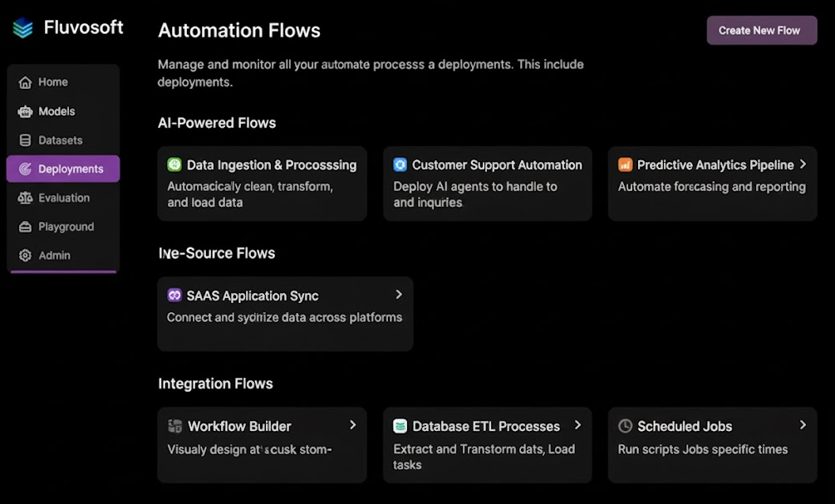Select the Evaluation scale icon
This screenshot has height=504, width=835.
tap(26, 198)
